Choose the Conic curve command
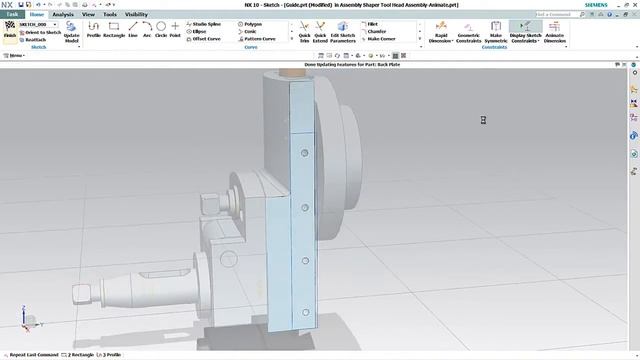640x360 pixels. click(x=247, y=31)
